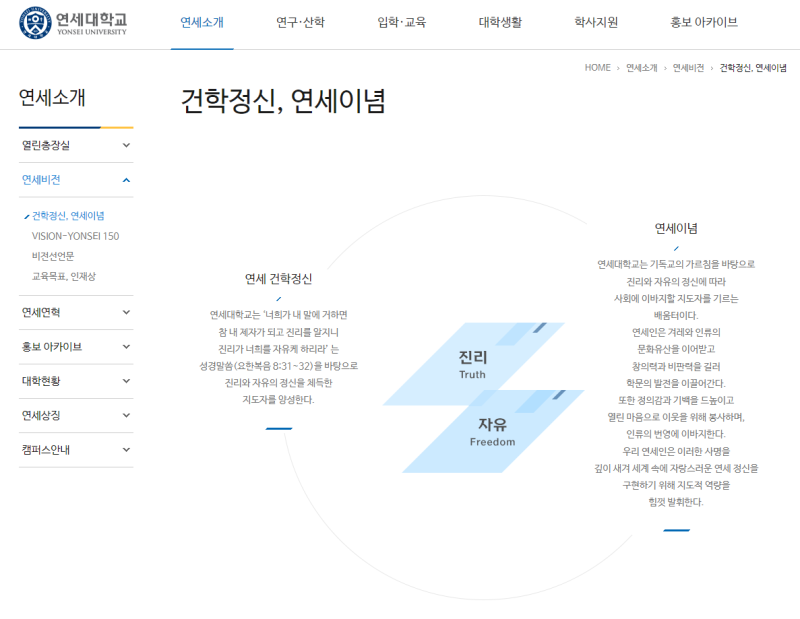Click text 힘껏 발휘한다.
The width and height of the screenshot is (800, 619).
tap(676, 502)
